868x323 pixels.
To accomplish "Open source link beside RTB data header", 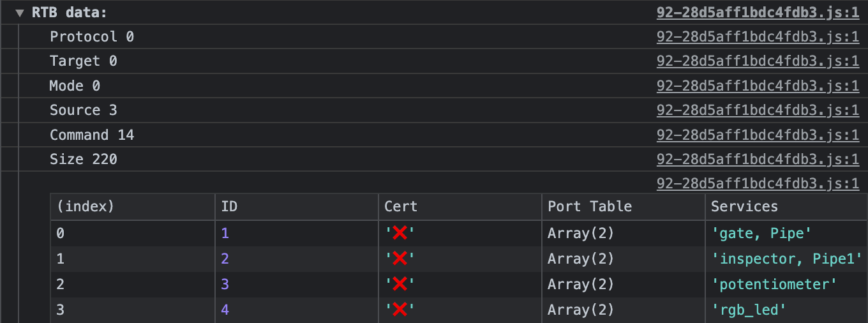I will (758, 13).
